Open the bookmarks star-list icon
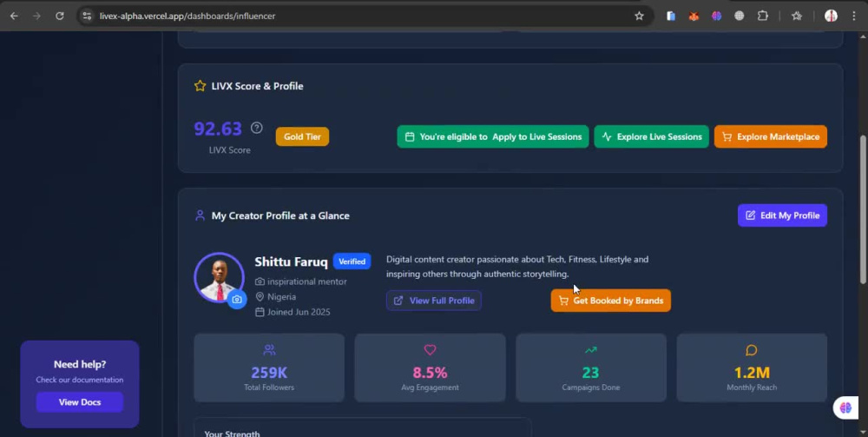This screenshot has width=868, height=437. pos(797,16)
